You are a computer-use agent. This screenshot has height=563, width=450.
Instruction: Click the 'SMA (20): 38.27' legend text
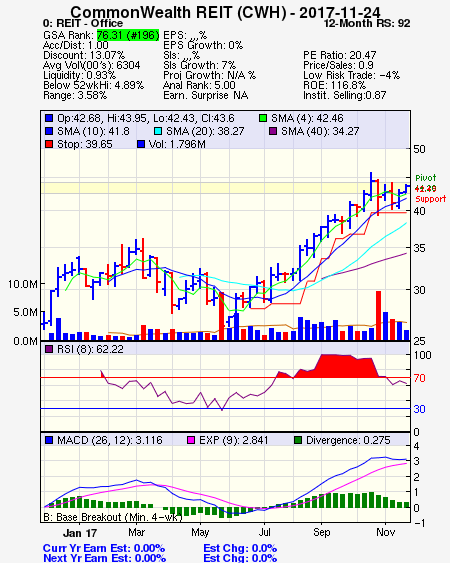[x=205, y=131]
